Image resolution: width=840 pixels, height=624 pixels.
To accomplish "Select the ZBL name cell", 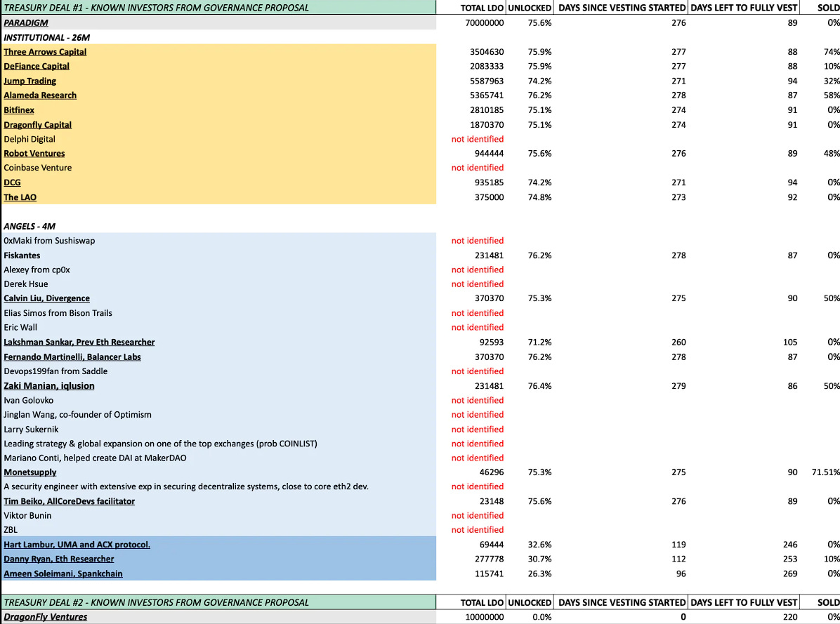I will [x=11, y=530].
